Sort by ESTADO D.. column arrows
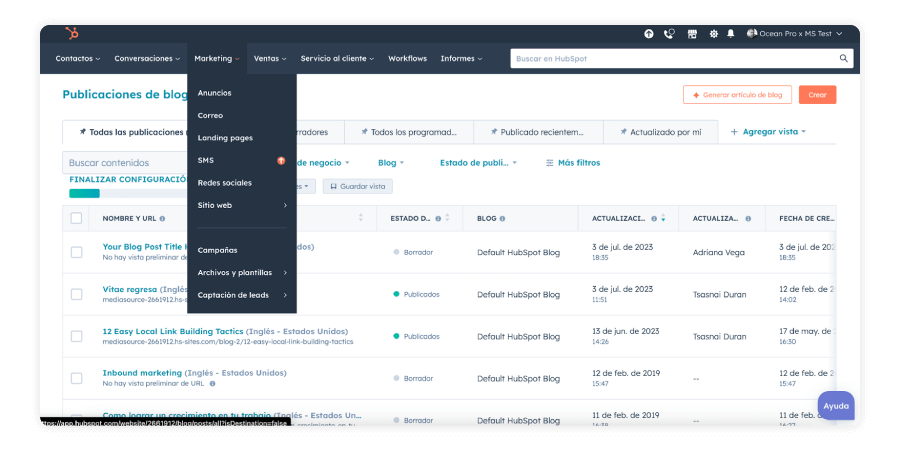900x451 pixels. pos(447,218)
